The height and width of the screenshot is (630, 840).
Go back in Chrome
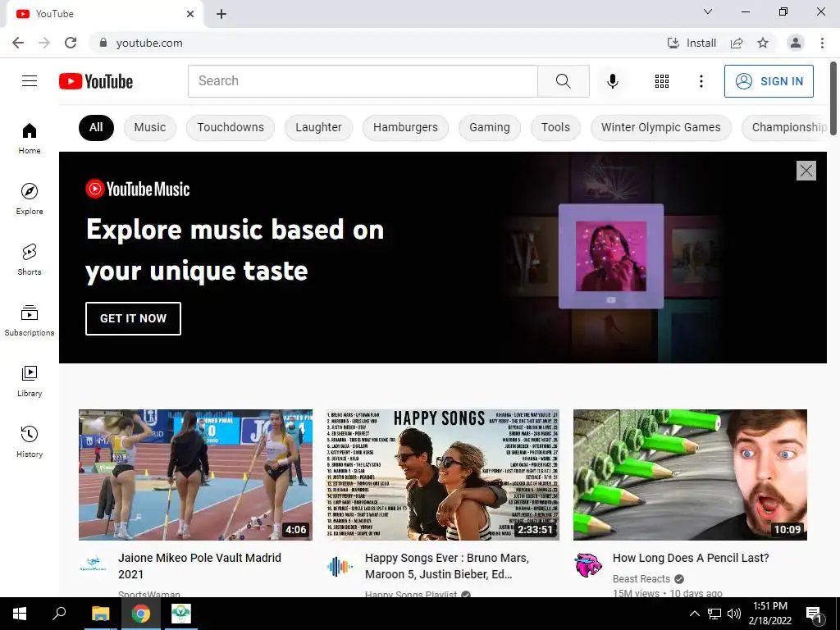[18, 43]
